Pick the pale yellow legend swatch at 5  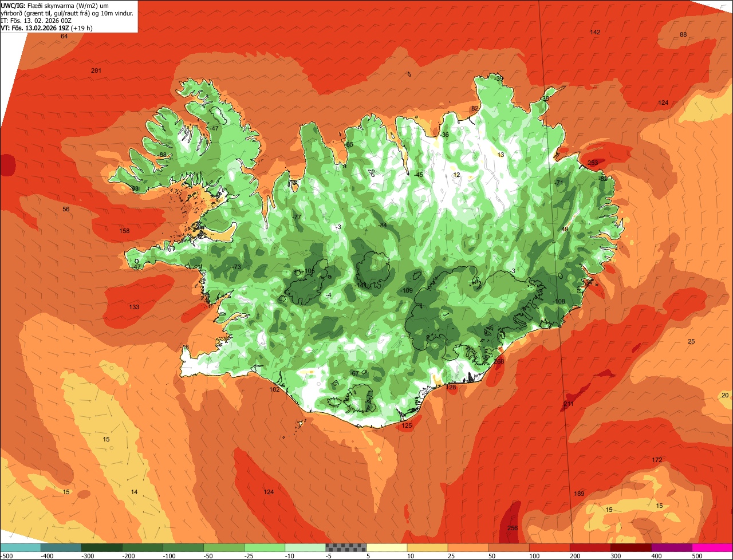[x=387, y=547]
